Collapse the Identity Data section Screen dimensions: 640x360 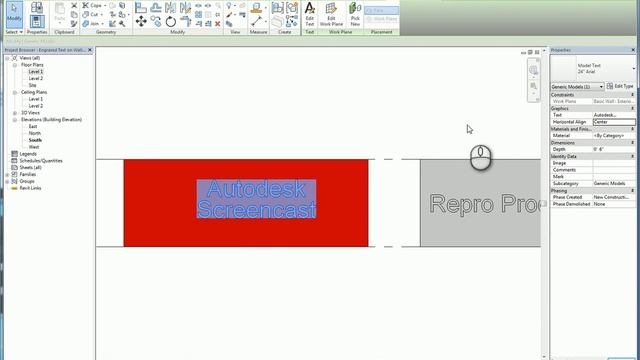[x=633, y=156]
